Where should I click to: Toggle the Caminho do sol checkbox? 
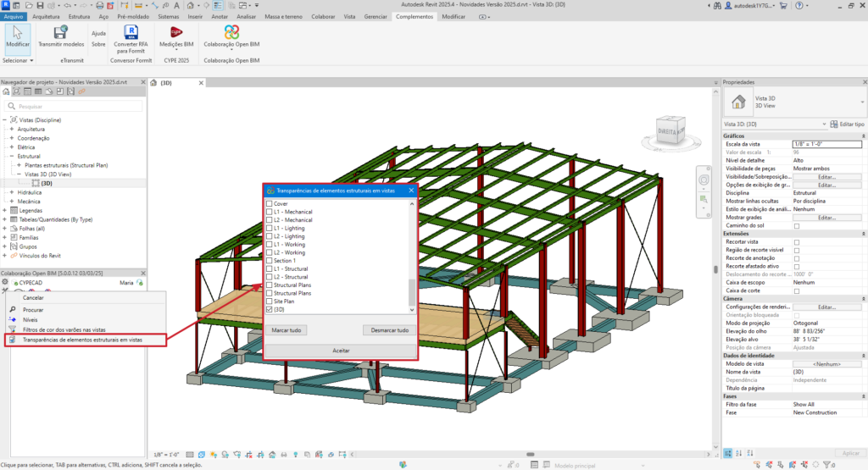pyautogui.click(x=797, y=225)
